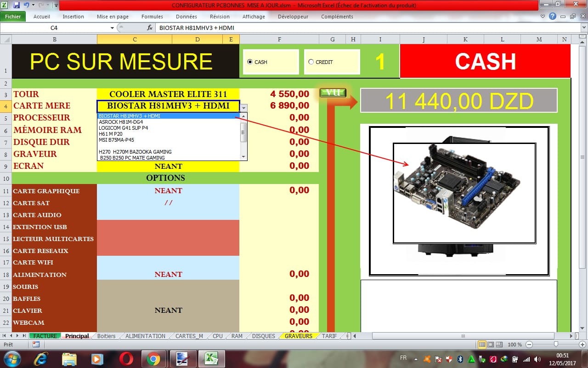Open the Name Box dropdown arrow
Screen dimensions: 588x368
(x=112, y=28)
